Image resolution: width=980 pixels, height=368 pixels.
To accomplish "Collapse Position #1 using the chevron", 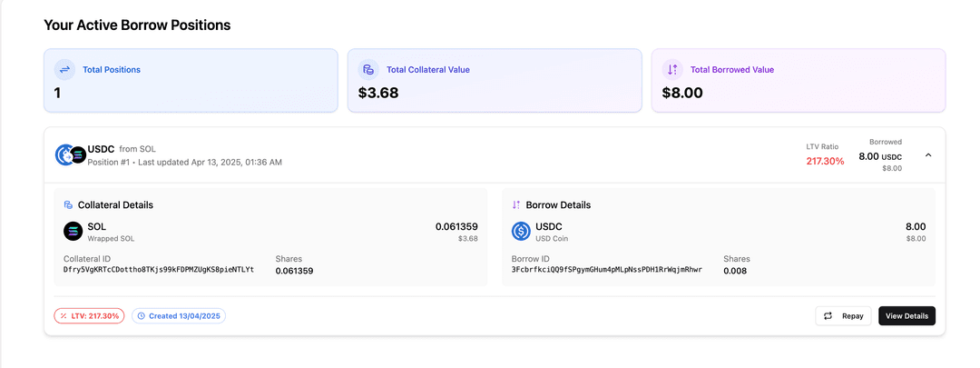I will click(928, 155).
